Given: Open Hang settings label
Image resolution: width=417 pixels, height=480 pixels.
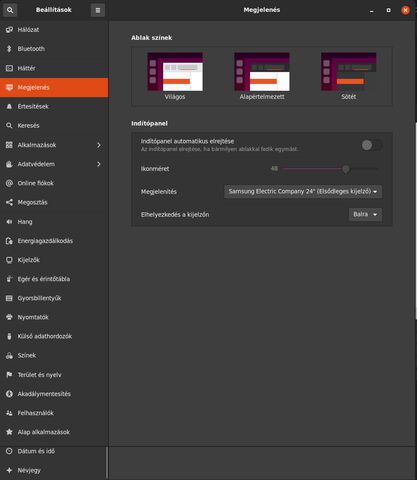Looking at the screenshot, I should (x=25, y=222).
